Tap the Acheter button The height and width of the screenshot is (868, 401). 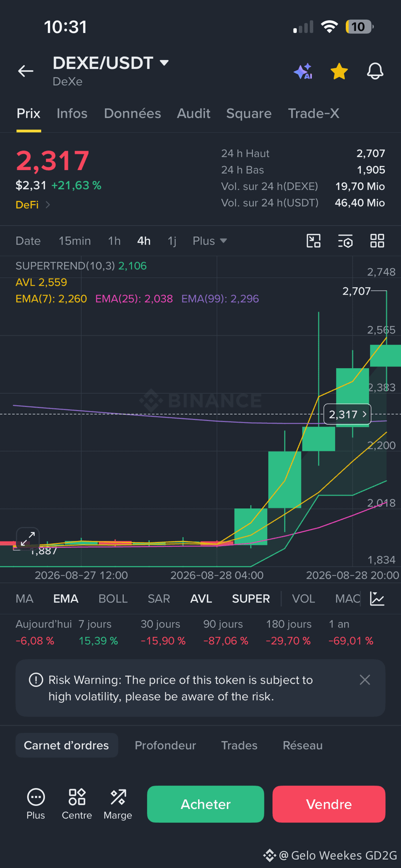point(205,804)
